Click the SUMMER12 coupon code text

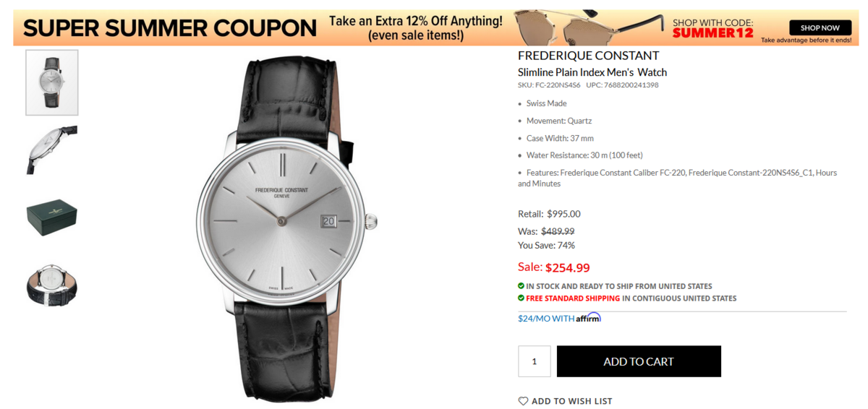coord(712,33)
